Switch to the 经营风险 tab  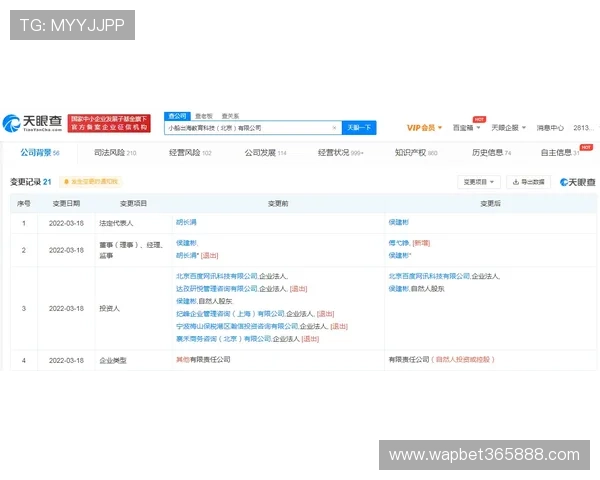[x=190, y=153]
